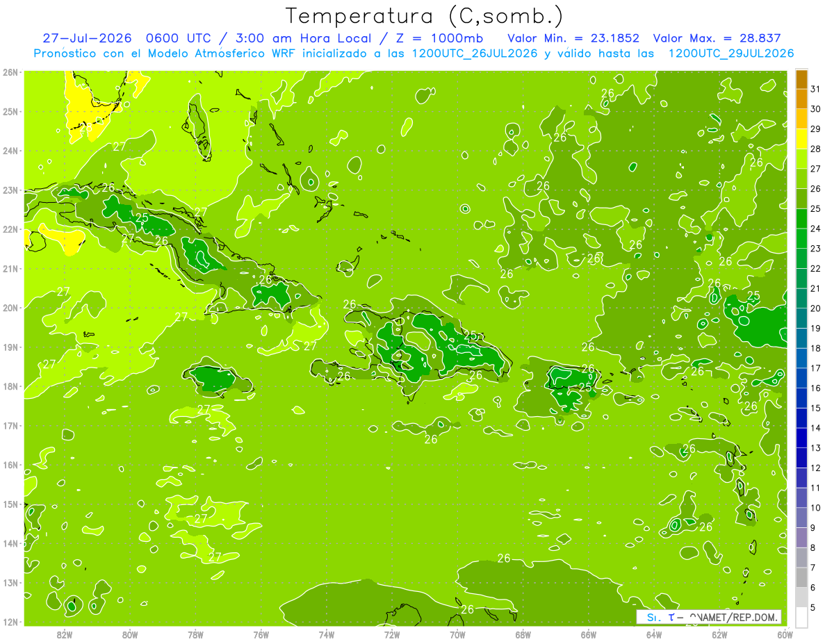The height and width of the screenshot is (644, 834).
Task: Select the date text '27-Jul-2026'
Action: [x=88, y=38]
